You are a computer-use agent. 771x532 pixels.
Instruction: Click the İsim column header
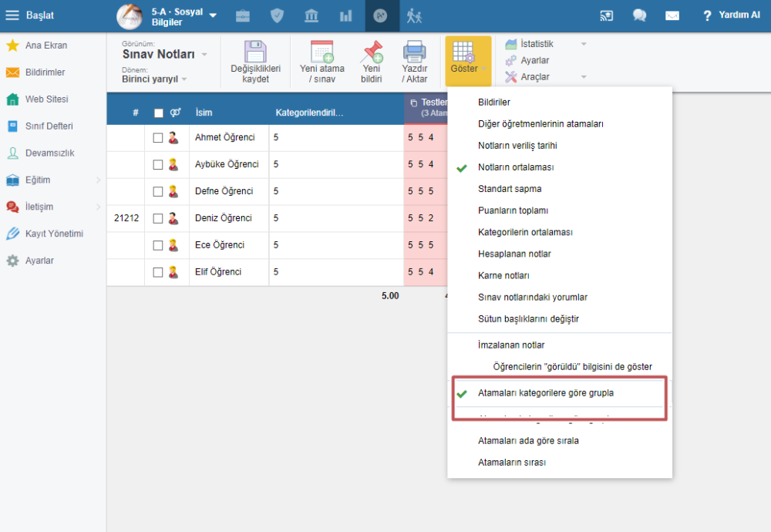point(204,113)
